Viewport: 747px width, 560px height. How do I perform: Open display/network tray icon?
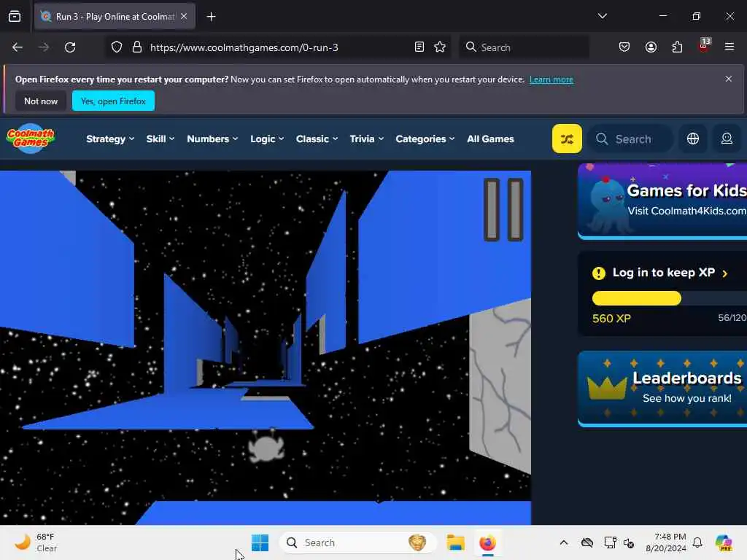coord(609,542)
